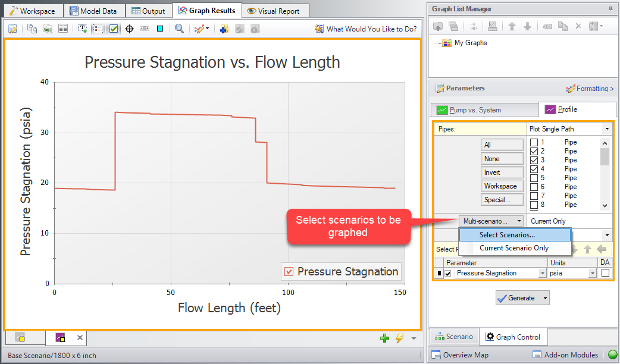Switch to the Output tab
This screenshot has width=620, height=364.
(148, 10)
